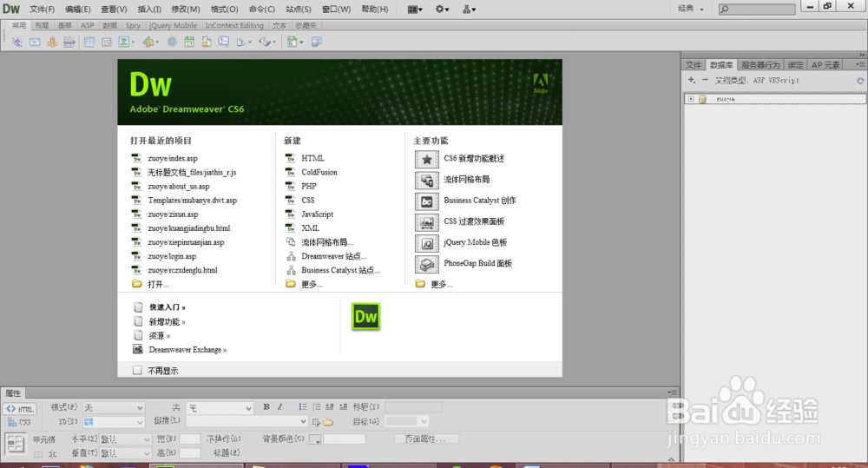Open the 水平 horizontal alignment dropdown
Viewport: 868px width, 468px height.
(x=125, y=439)
